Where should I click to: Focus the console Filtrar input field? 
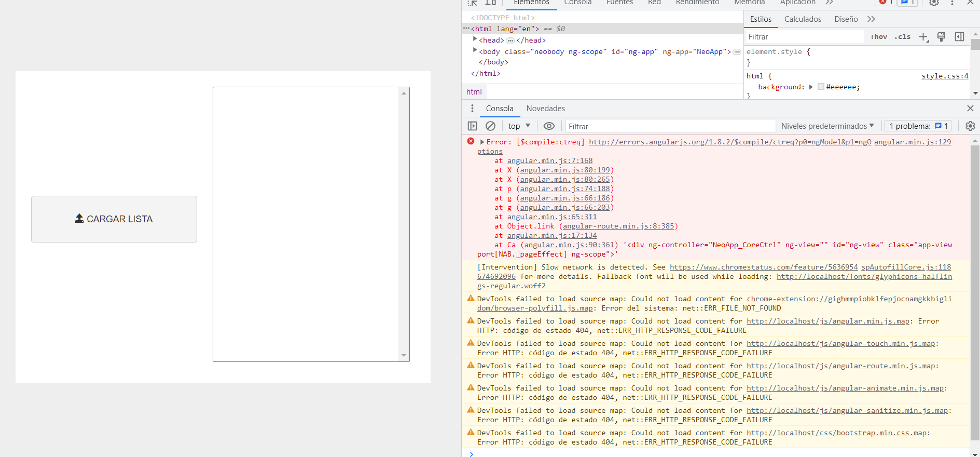click(670, 126)
